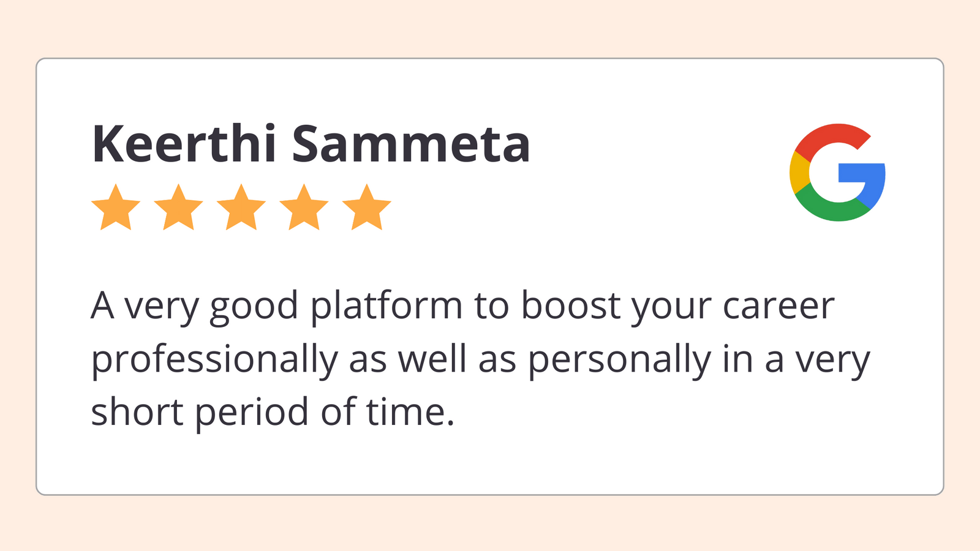Select the middle star of five
Viewport: 980px width, 551px height.
(241, 208)
